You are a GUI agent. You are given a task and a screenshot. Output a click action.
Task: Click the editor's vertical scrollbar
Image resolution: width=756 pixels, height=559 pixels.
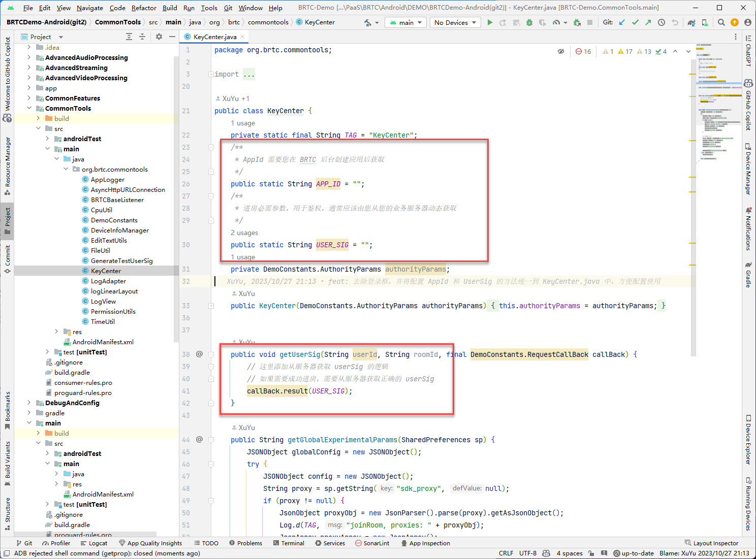coord(693,203)
